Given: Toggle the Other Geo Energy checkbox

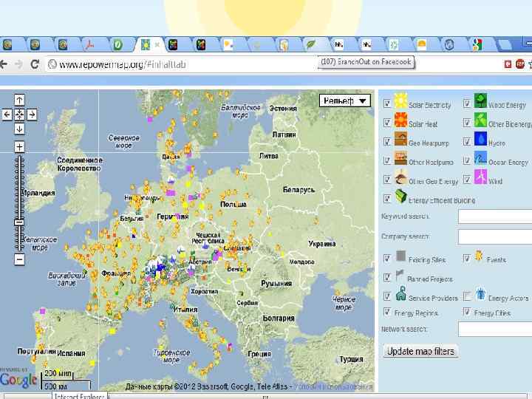Looking at the screenshot, I should coord(387,179).
